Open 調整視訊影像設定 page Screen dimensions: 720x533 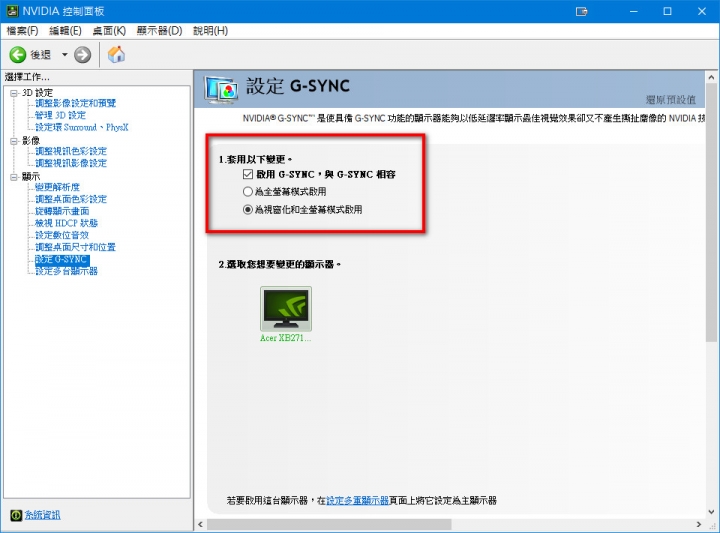point(71,163)
